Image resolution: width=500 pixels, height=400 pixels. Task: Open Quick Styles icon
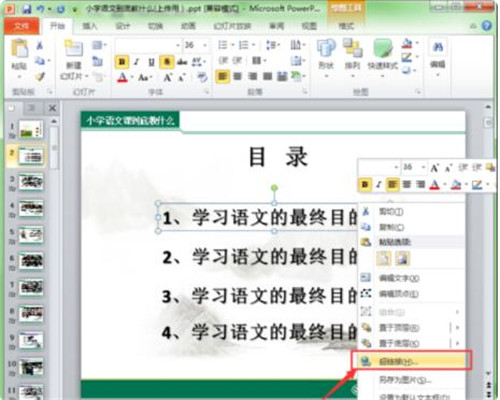[x=383, y=48]
